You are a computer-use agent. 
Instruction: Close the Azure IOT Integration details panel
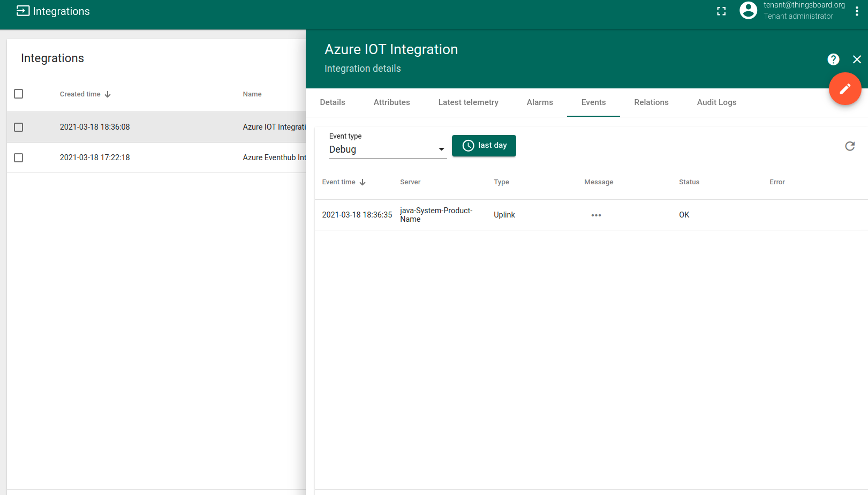[857, 59]
